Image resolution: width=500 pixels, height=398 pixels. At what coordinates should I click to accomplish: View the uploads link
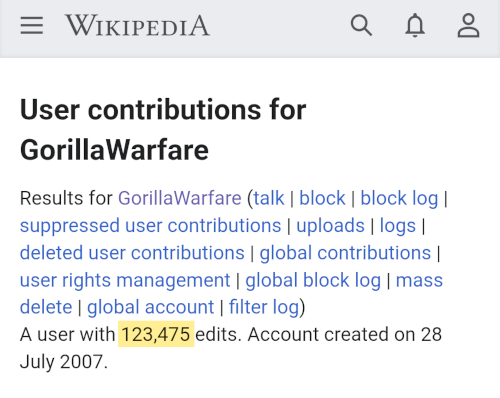(331, 226)
